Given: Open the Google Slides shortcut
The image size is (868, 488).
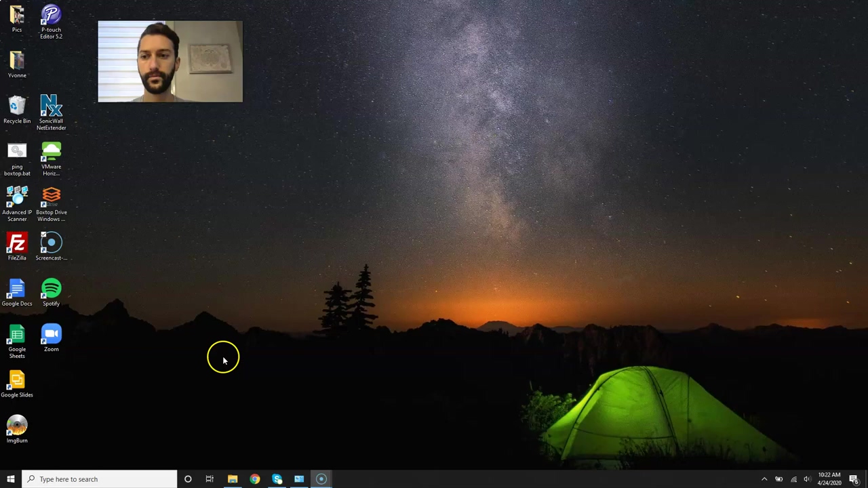Looking at the screenshot, I should point(17,384).
